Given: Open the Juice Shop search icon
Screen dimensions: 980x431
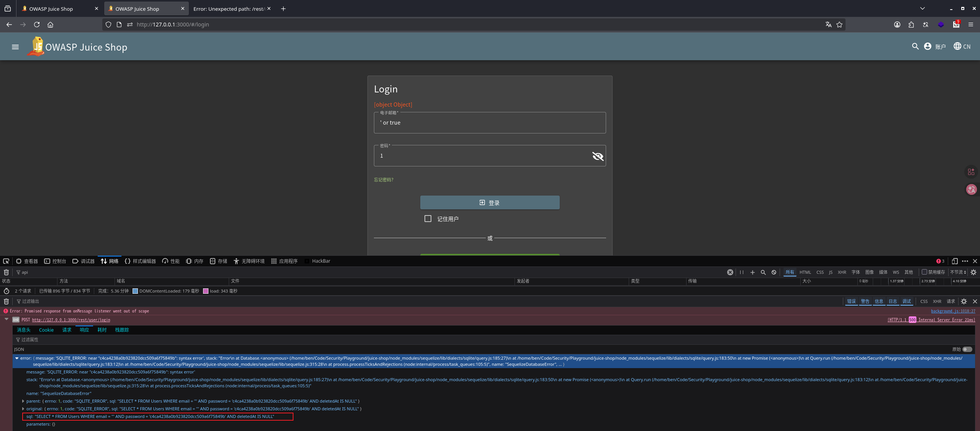Looking at the screenshot, I should [x=915, y=46].
